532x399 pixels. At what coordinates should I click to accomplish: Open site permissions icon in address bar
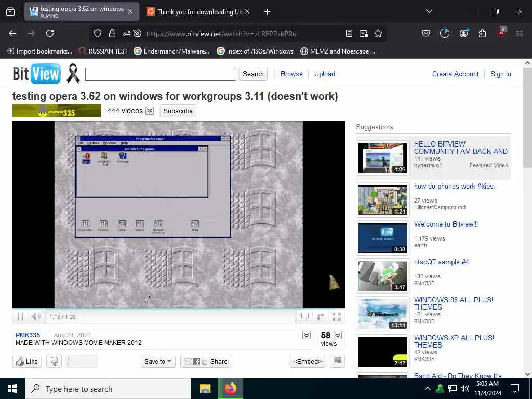pyautogui.click(x=127, y=33)
